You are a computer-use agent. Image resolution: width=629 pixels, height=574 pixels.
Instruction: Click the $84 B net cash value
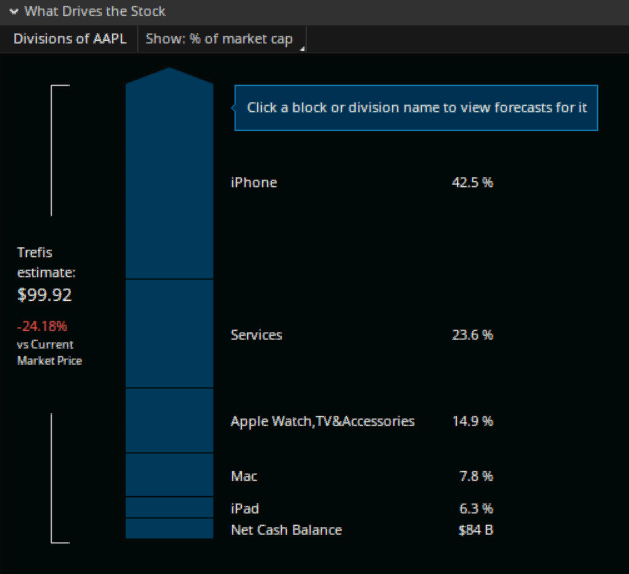point(476,530)
